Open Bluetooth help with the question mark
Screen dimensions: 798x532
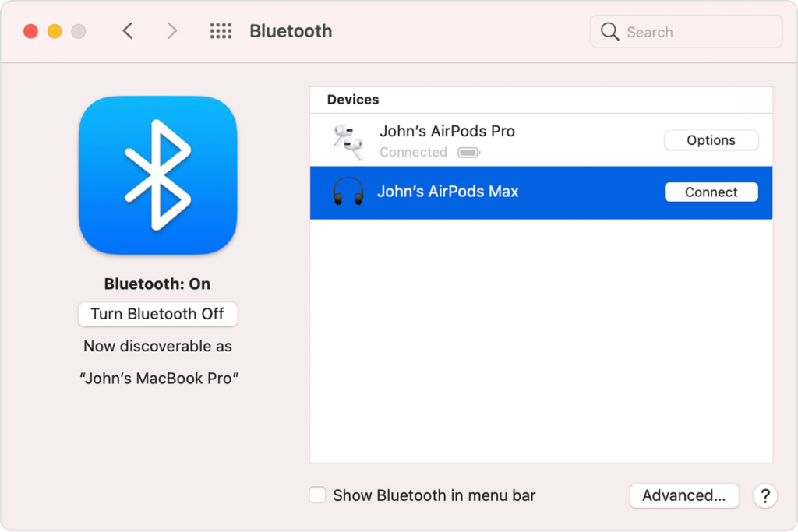765,495
